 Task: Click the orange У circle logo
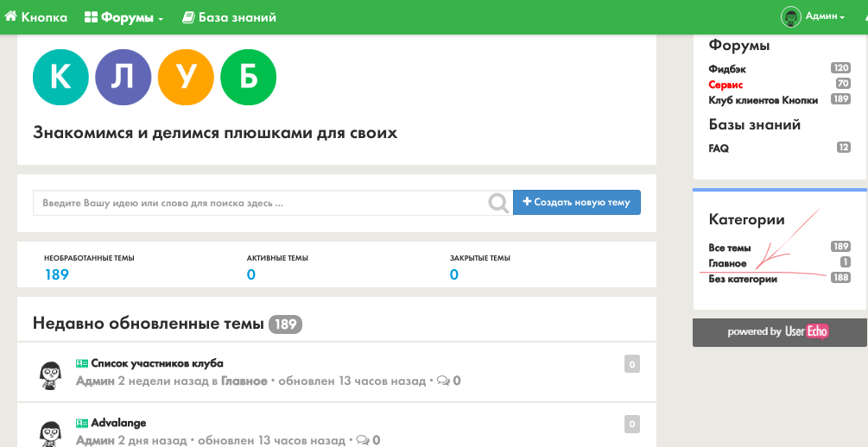pos(186,78)
